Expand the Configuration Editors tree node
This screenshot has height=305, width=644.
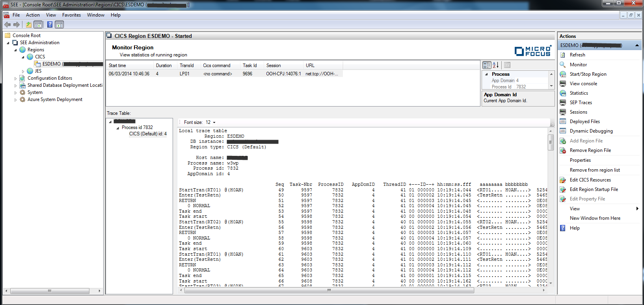(x=16, y=79)
